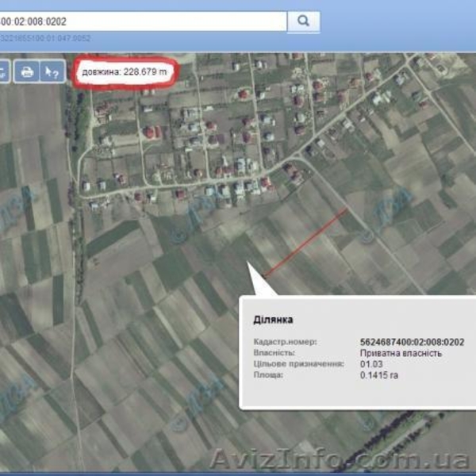This screenshot has height=476, width=476.
Task: Focus the cadastral number search field
Action: (x=143, y=21)
